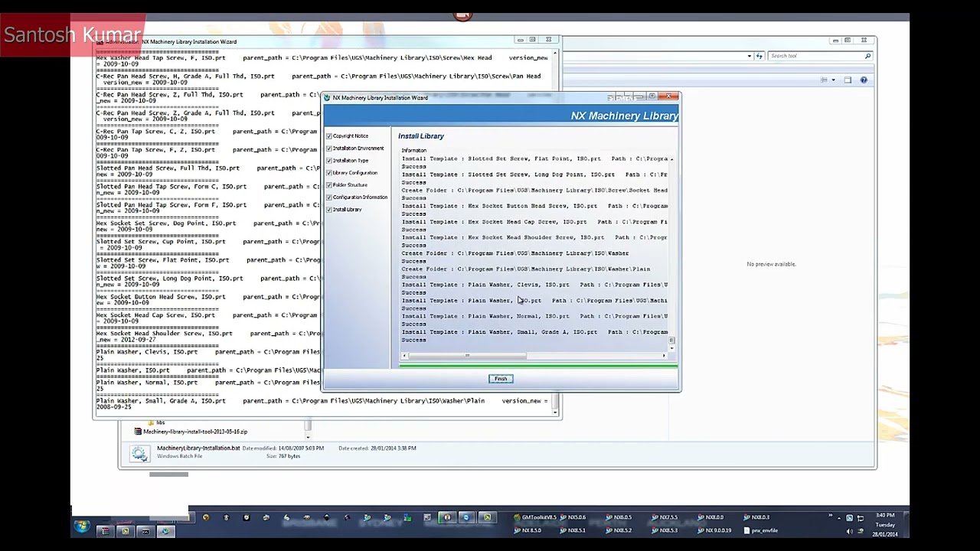Click the install log vertical scroll down arrow
Screen dimensions: 980x551
click(x=671, y=348)
